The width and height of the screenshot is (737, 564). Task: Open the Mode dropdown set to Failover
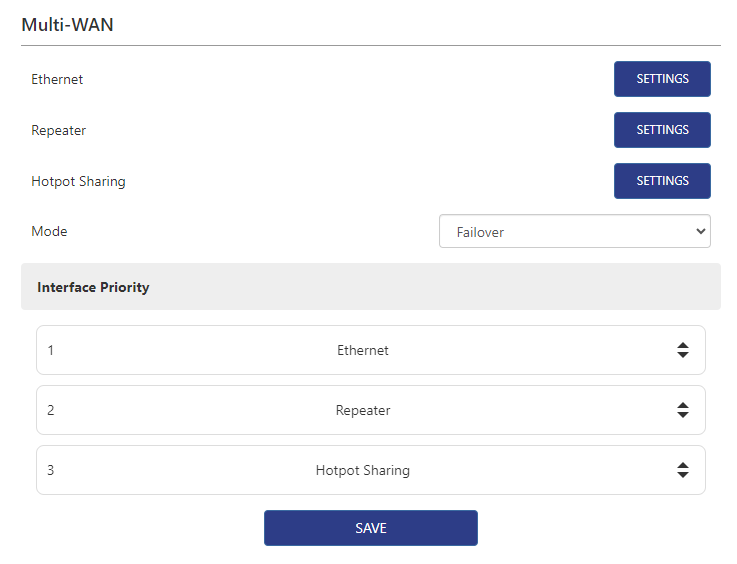pos(574,232)
